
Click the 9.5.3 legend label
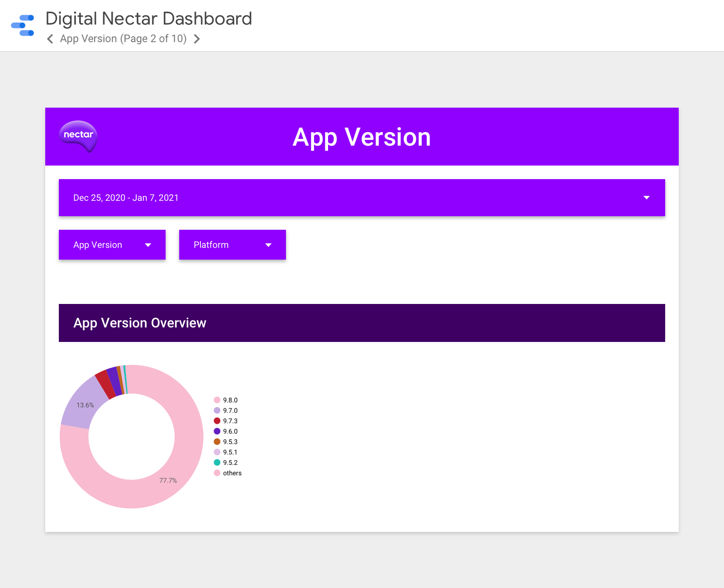[x=230, y=442]
